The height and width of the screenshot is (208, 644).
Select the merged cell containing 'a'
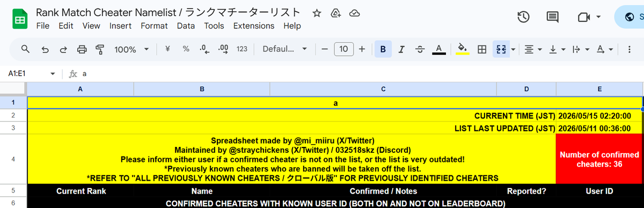click(335, 102)
